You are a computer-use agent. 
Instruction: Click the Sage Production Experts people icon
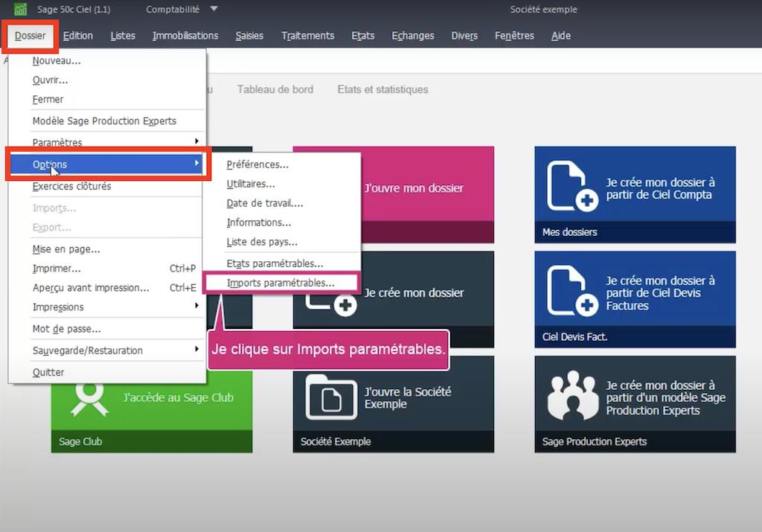click(x=572, y=396)
